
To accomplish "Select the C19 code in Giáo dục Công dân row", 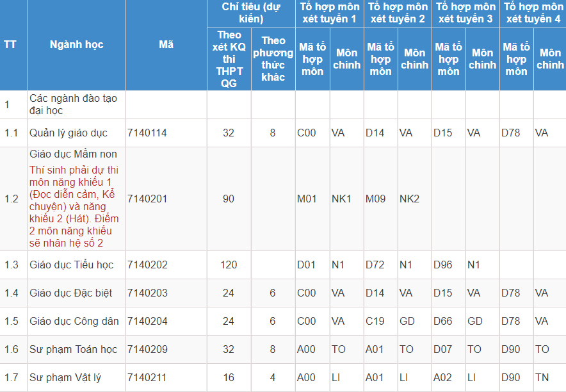I will (375, 322).
